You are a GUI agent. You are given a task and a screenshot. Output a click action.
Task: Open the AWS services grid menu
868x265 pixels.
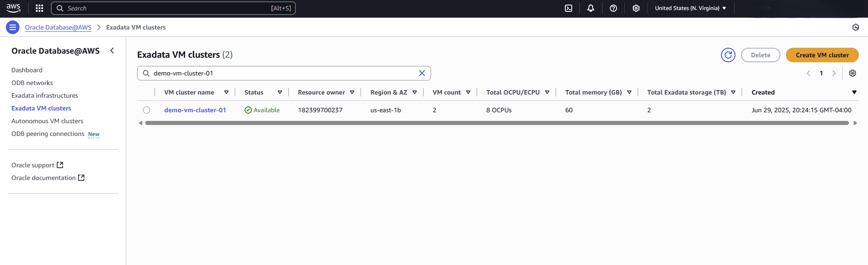[x=39, y=8]
